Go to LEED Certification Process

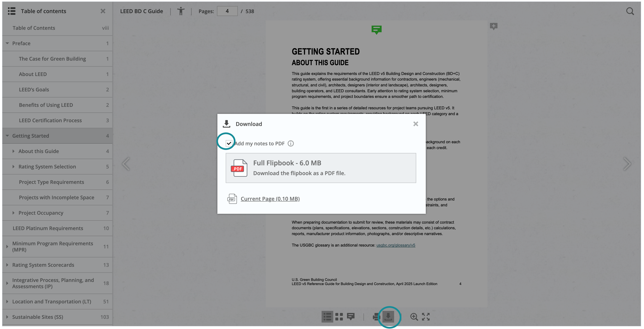coord(57,120)
